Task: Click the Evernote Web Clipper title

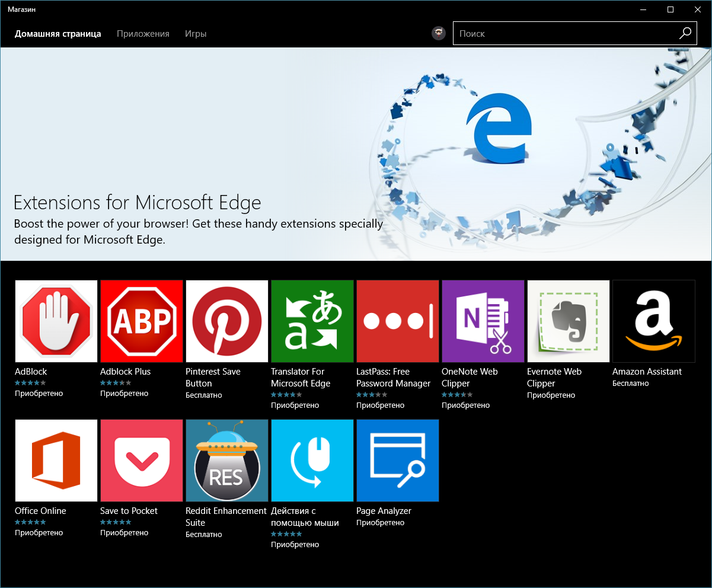Action: [x=554, y=378]
